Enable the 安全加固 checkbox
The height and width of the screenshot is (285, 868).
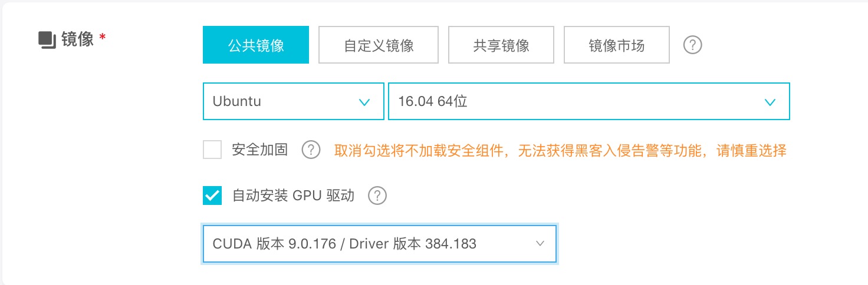coord(212,150)
